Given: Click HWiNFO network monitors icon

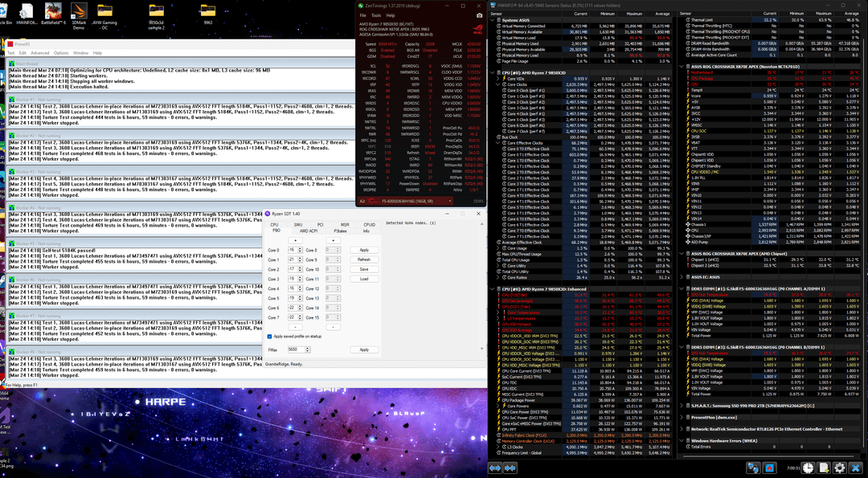Looking at the screenshot, I should (752, 468).
